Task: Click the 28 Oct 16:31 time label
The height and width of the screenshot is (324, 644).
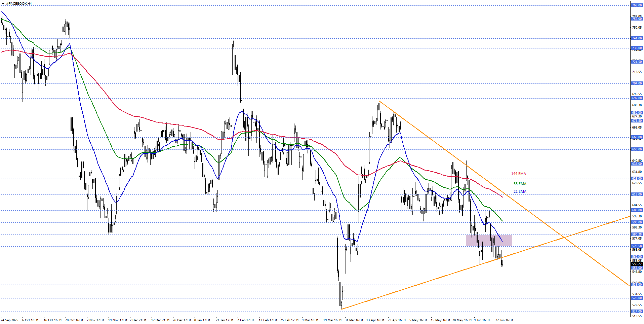Action: [74, 320]
